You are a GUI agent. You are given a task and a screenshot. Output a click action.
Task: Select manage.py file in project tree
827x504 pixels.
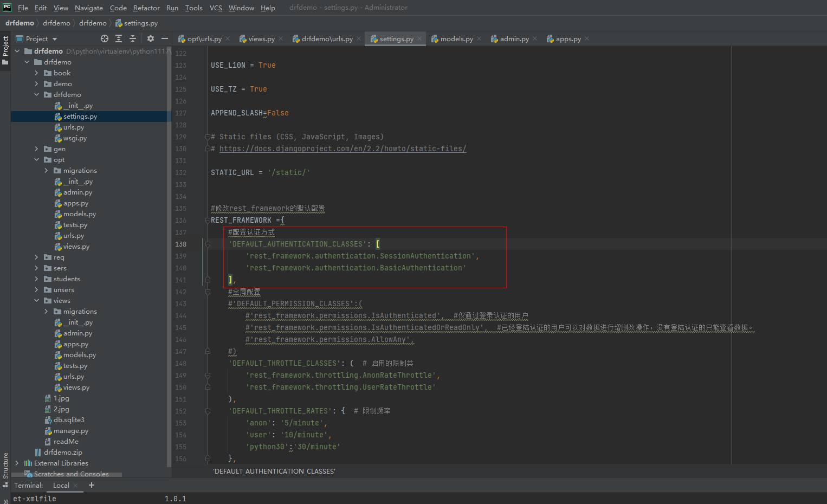click(x=66, y=431)
